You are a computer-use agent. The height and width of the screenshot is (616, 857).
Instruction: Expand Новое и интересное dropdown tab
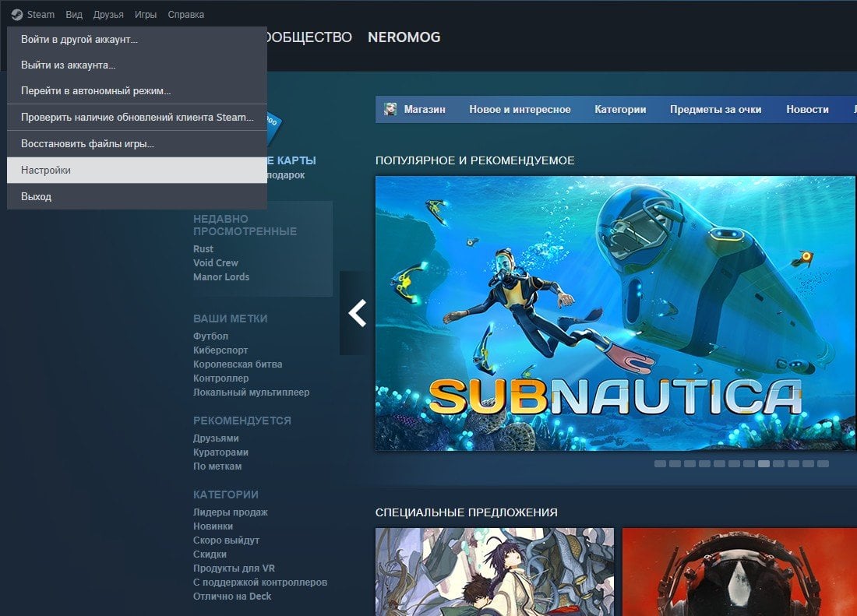coord(520,109)
